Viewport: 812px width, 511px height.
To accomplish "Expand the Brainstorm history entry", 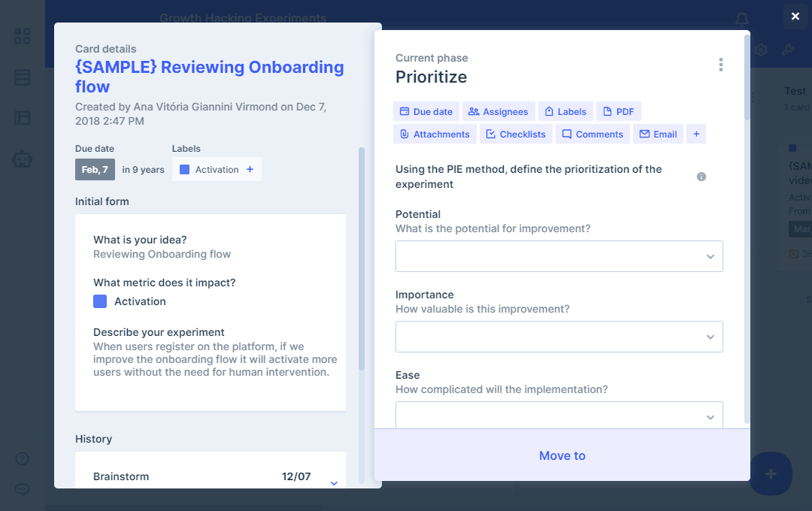I will point(335,483).
